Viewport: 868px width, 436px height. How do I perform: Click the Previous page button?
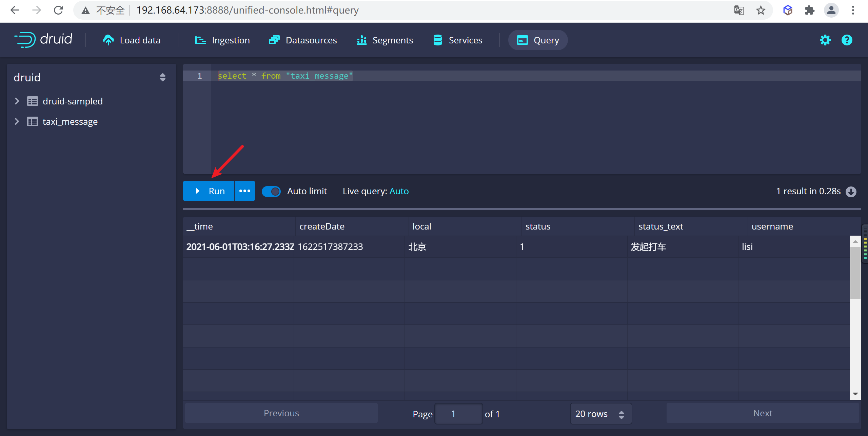coord(281,413)
